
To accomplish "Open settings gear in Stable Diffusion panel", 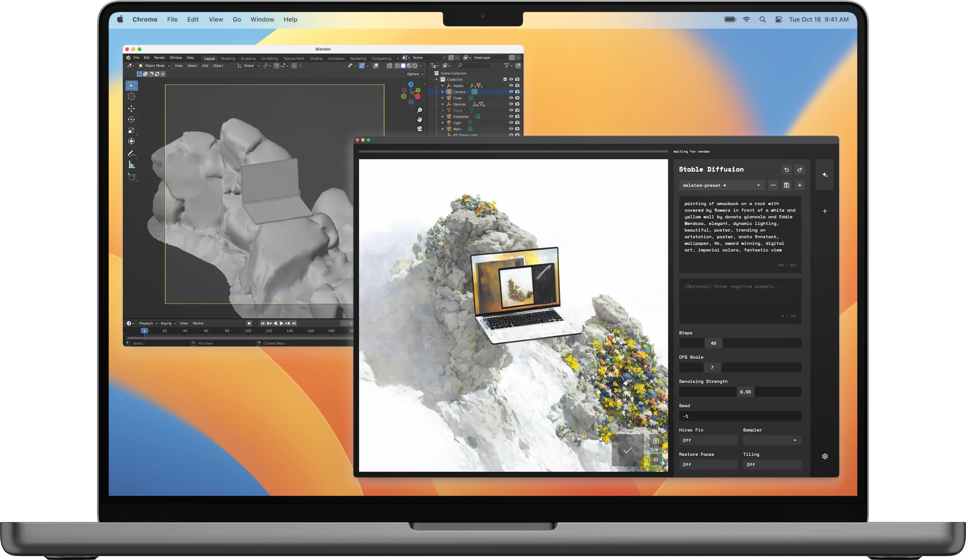I will (825, 456).
